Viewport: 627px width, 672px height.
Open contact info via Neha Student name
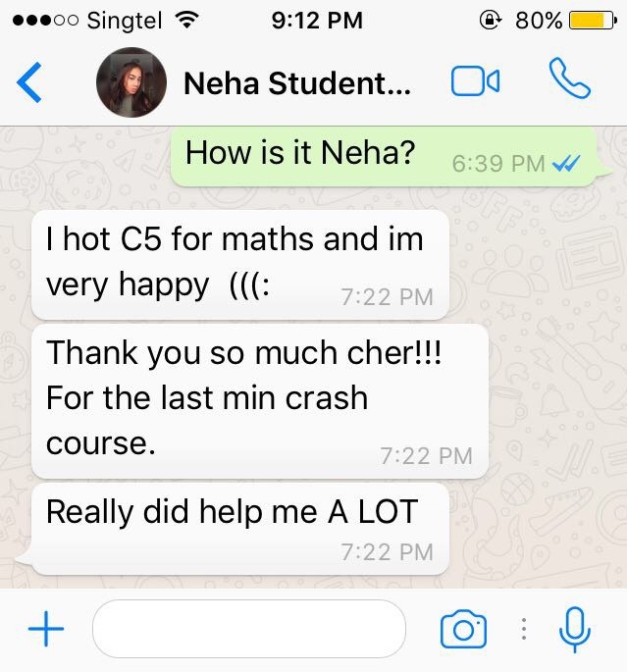click(x=297, y=82)
